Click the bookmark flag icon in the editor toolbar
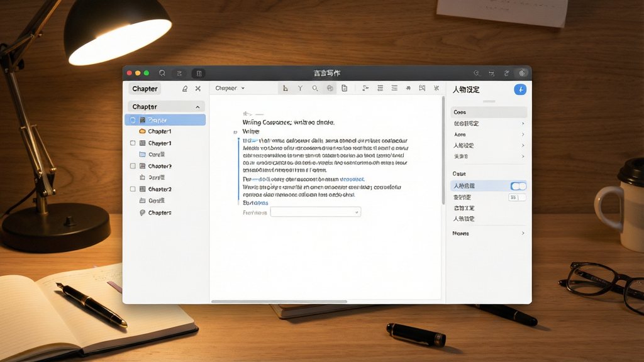 tap(422, 88)
